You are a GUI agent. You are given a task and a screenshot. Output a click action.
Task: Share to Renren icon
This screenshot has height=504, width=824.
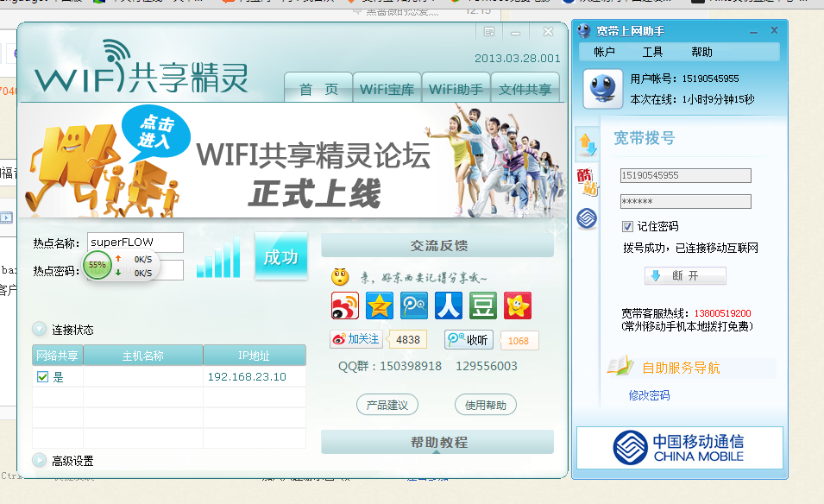click(449, 306)
